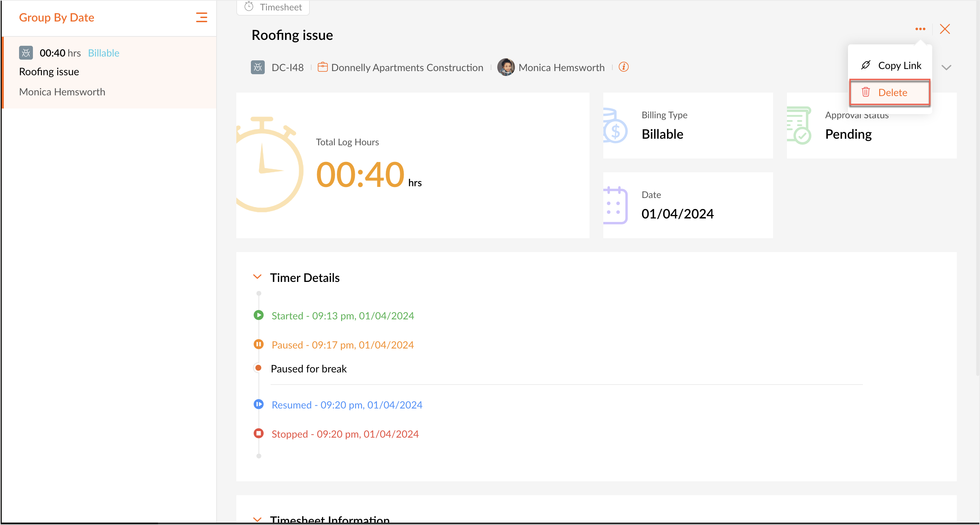Select the Roofing issue log entry in sidebar

point(109,72)
